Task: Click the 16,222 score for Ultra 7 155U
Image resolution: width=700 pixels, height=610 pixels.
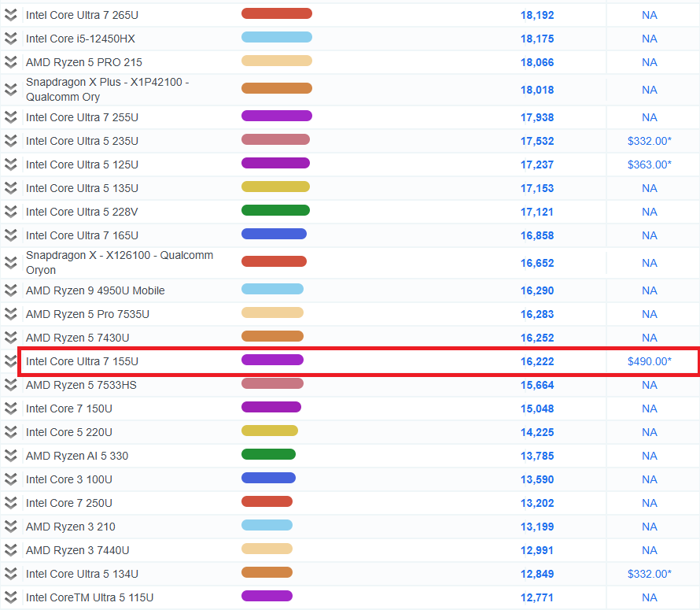Action: click(537, 361)
